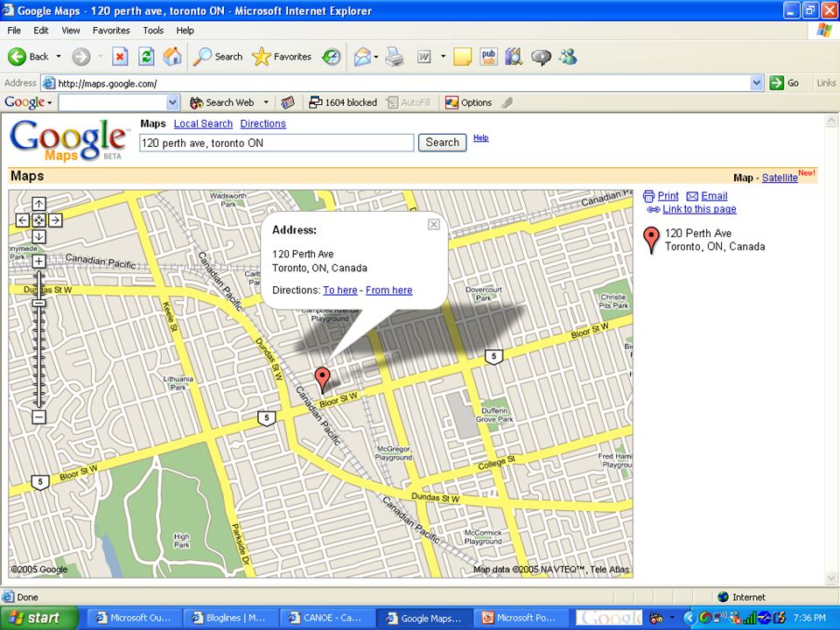Click the Directions link at top

click(x=263, y=123)
